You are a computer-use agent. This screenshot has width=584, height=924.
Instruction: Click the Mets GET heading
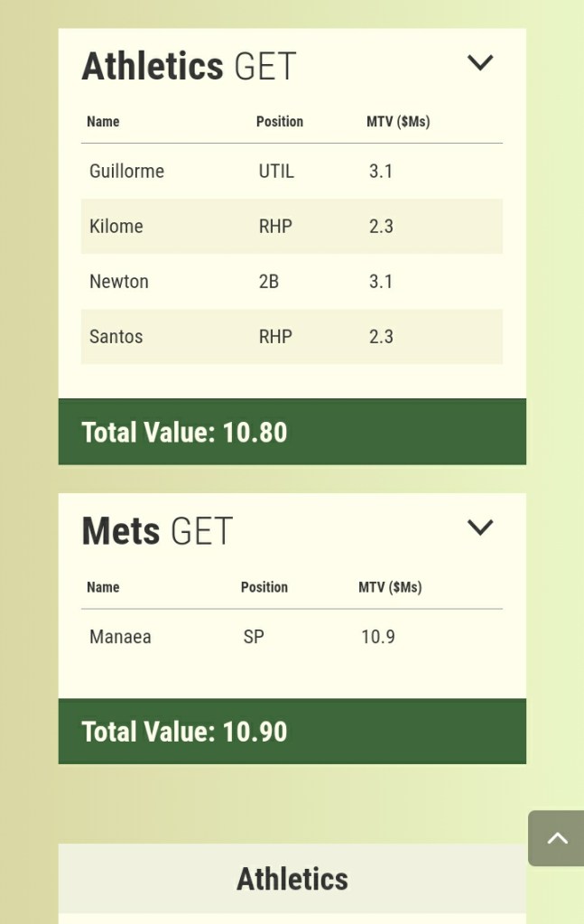coord(158,531)
